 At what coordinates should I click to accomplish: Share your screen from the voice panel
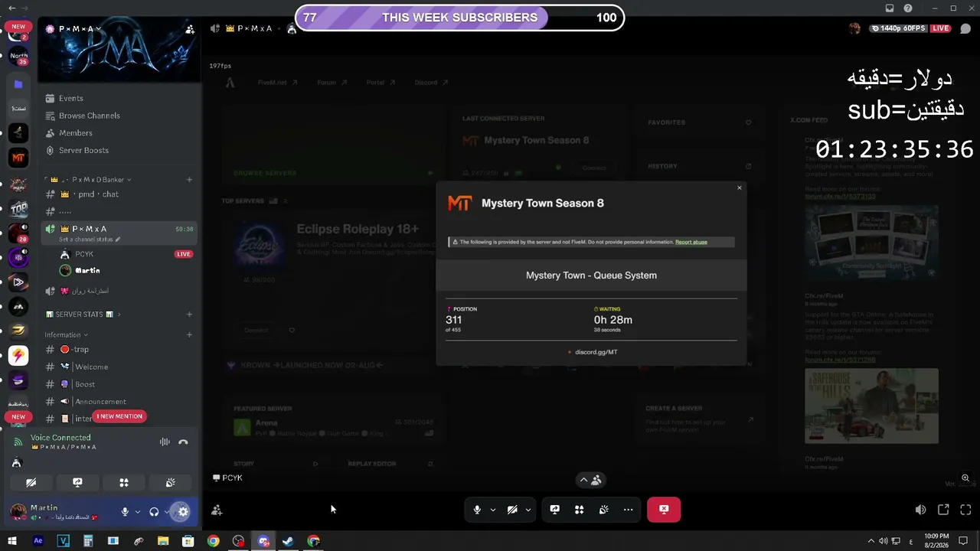[x=77, y=483]
